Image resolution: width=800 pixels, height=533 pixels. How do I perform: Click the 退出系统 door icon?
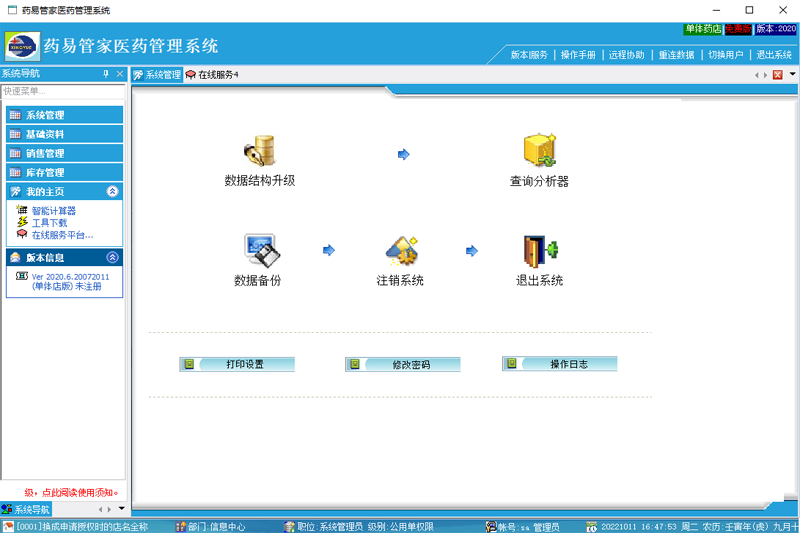coord(540,251)
